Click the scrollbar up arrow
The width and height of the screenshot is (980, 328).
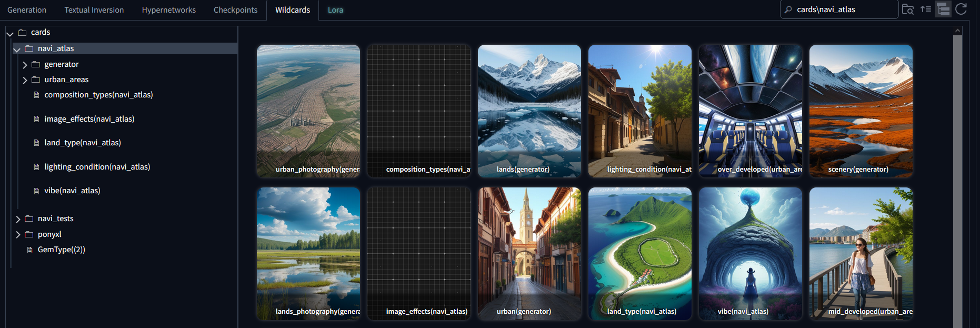point(957,31)
